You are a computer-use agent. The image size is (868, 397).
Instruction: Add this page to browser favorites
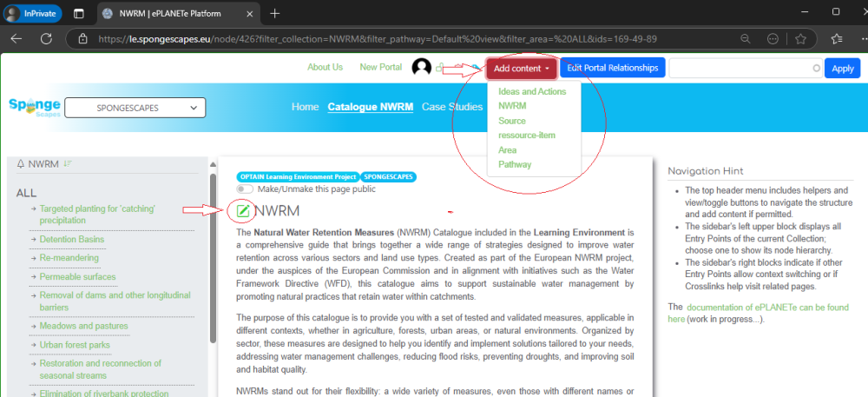[x=802, y=38]
